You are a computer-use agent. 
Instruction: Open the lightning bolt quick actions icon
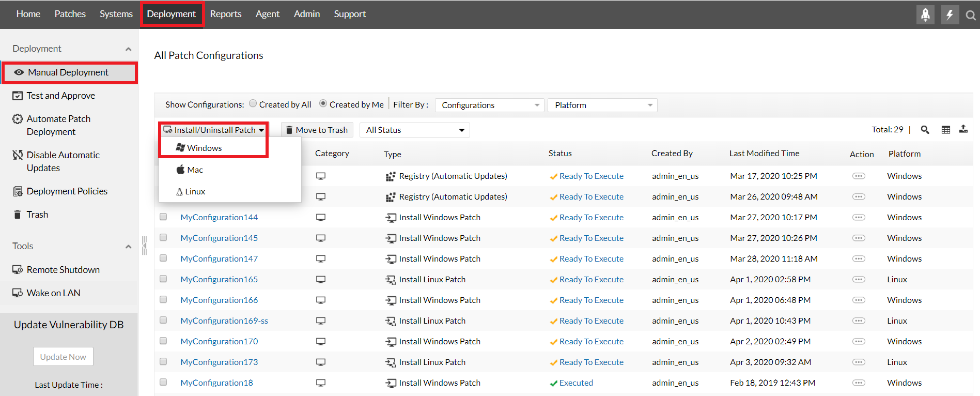[950, 14]
